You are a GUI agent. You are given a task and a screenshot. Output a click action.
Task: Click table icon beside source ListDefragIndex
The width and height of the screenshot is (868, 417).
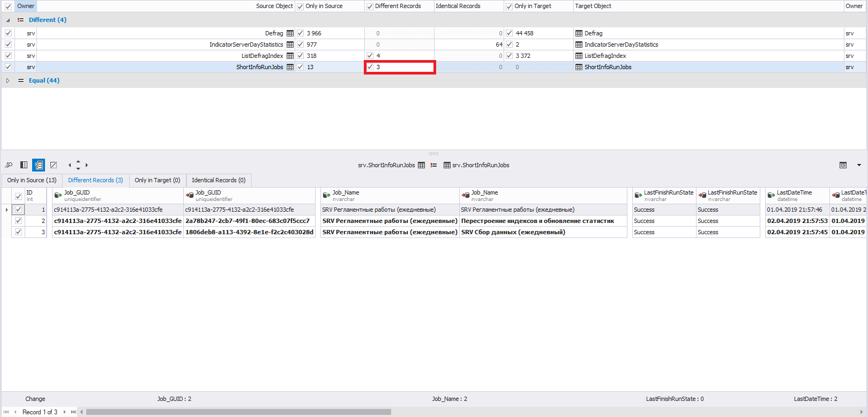pyautogui.click(x=290, y=56)
